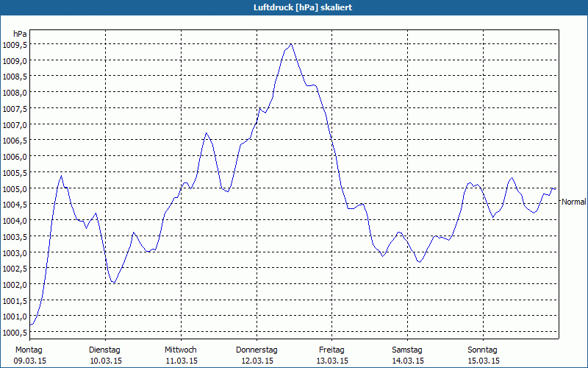The image size is (588, 368).
Task: Click the 1003,0 axis value
Action: (15, 252)
